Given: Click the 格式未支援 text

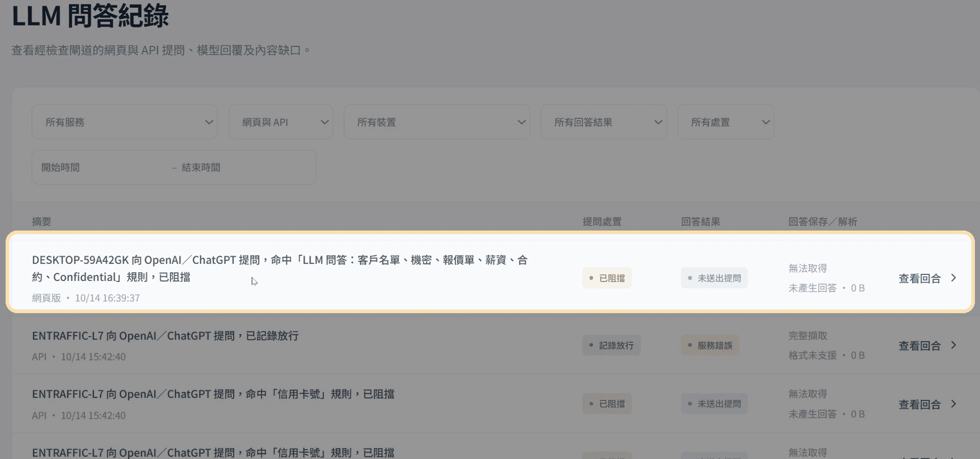Looking at the screenshot, I should coord(813,355).
